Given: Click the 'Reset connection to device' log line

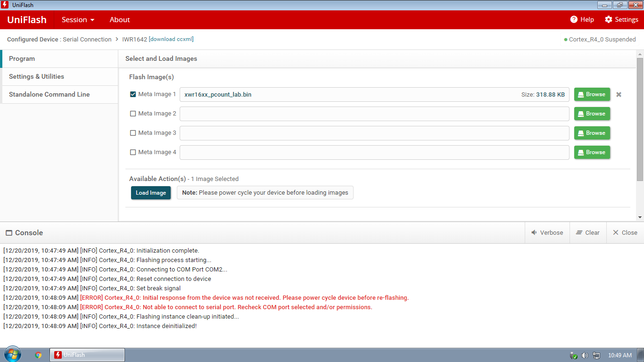Looking at the screenshot, I should [x=107, y=279].
